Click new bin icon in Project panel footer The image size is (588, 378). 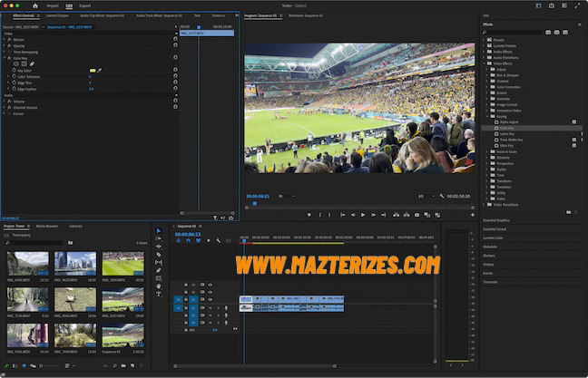pyautogui.click(x=123, y=365)
